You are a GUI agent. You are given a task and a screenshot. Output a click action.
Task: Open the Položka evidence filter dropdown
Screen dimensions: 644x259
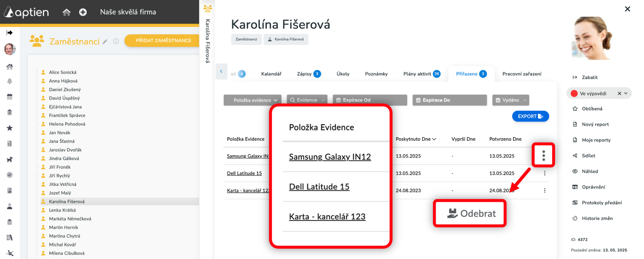[253, 100]
